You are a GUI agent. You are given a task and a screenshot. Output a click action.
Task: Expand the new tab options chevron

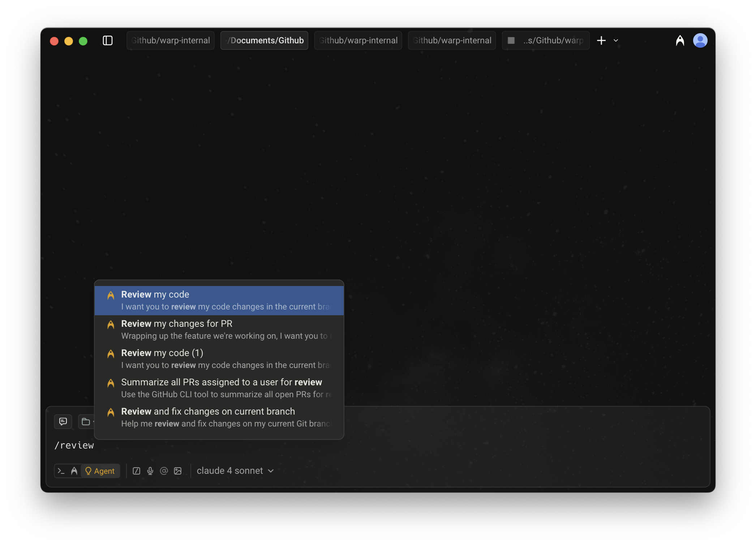(x=616, y=40)
